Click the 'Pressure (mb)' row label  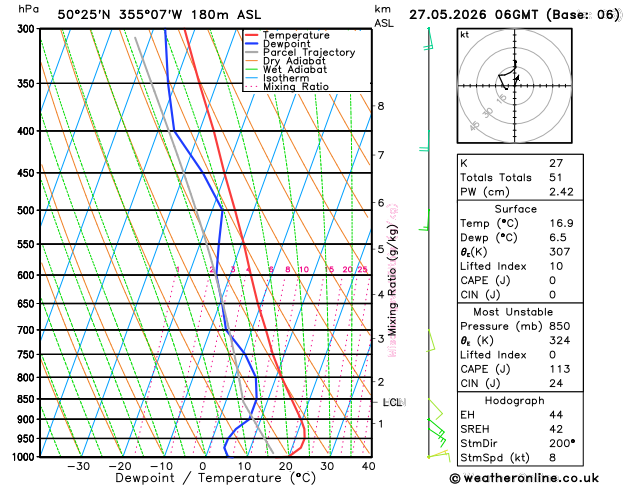click(x=501, y=326)
